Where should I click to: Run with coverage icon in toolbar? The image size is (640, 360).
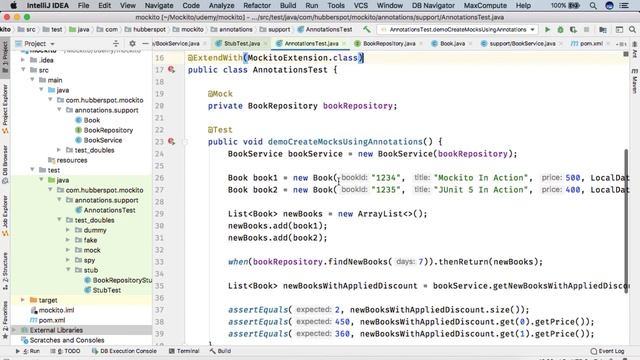point(573,29)
